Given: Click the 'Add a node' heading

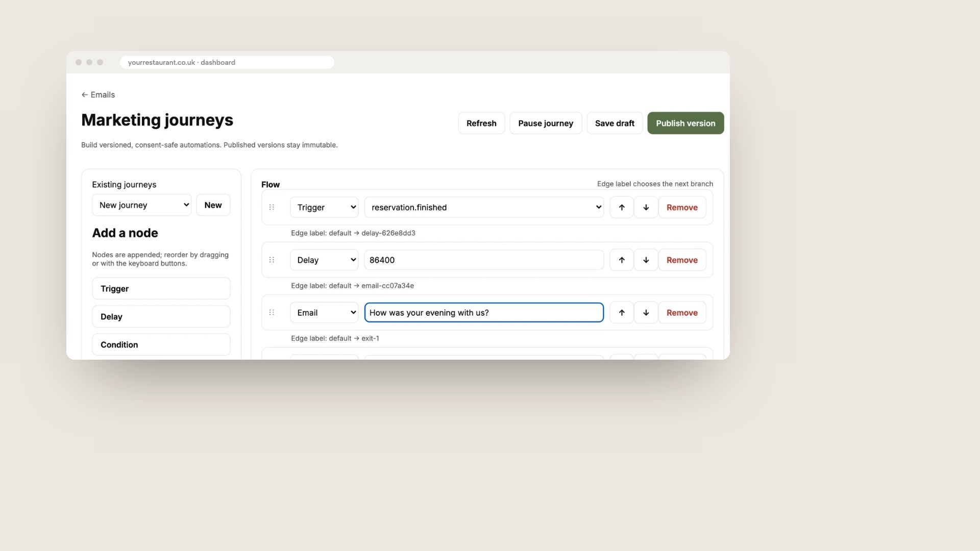Looking at the screenshot, I should point(125,233).
